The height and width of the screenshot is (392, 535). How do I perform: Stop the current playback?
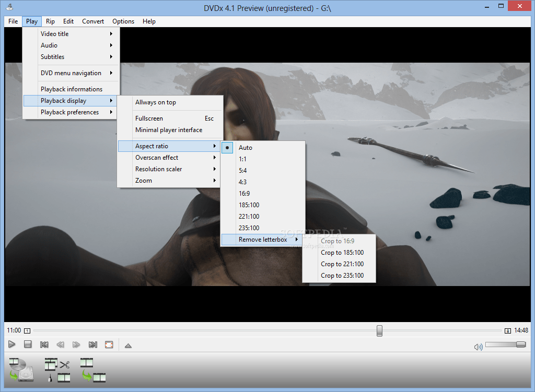(28, 345)
